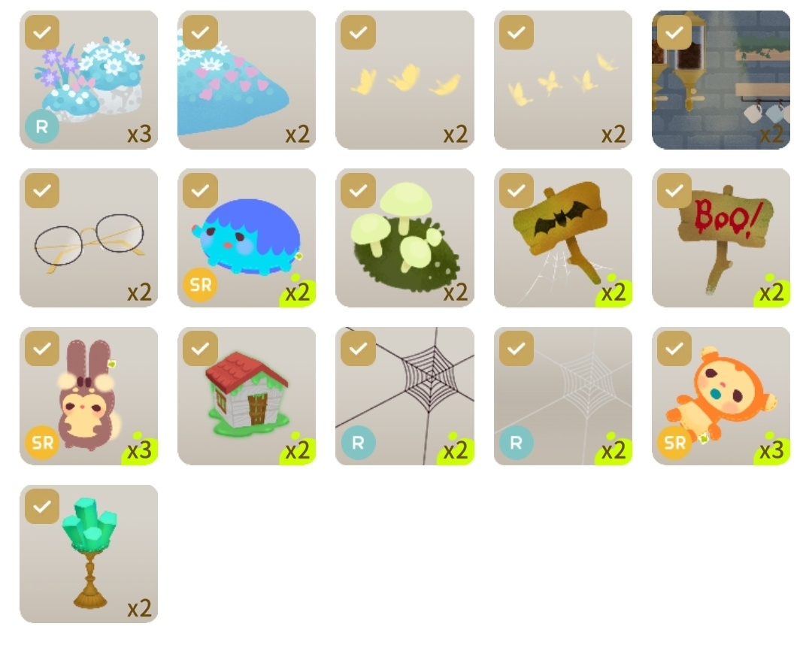Image resolution: width=812 pixels, height=663 pixels.
Task: Uncheck the checkbox on the red roof house
Action: [x=200, y=348]
